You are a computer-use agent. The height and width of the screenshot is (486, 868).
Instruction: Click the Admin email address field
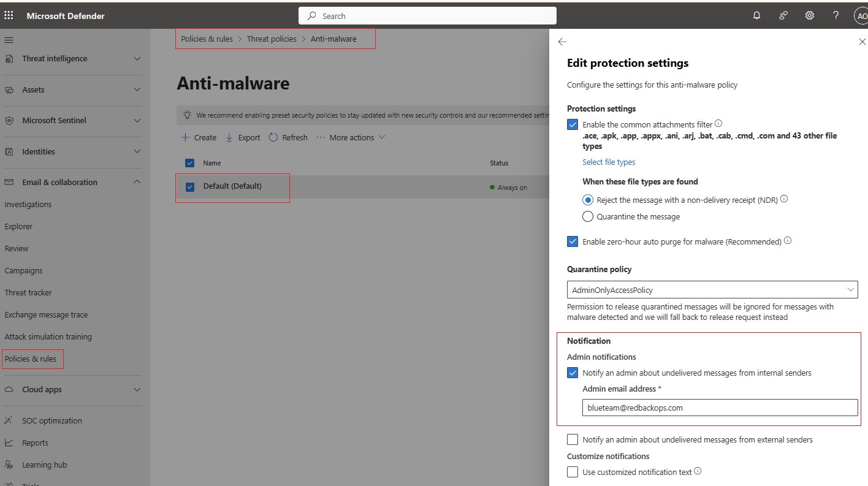pyautogui.click(x=720, y=408)
